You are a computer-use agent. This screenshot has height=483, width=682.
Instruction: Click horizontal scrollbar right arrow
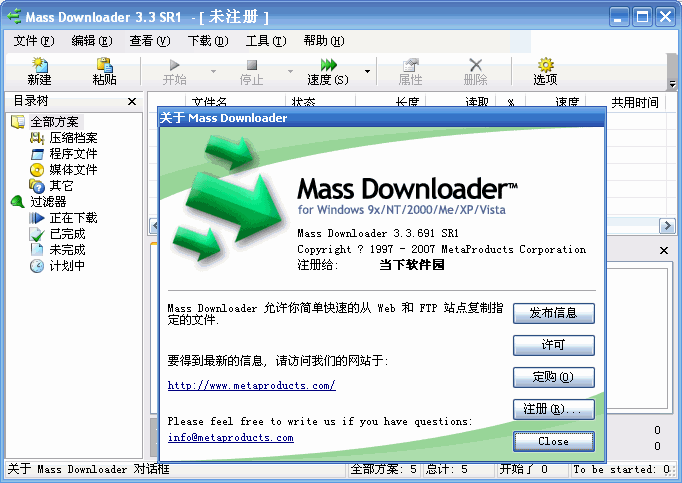pyautogui.click(x=667, y=225)
